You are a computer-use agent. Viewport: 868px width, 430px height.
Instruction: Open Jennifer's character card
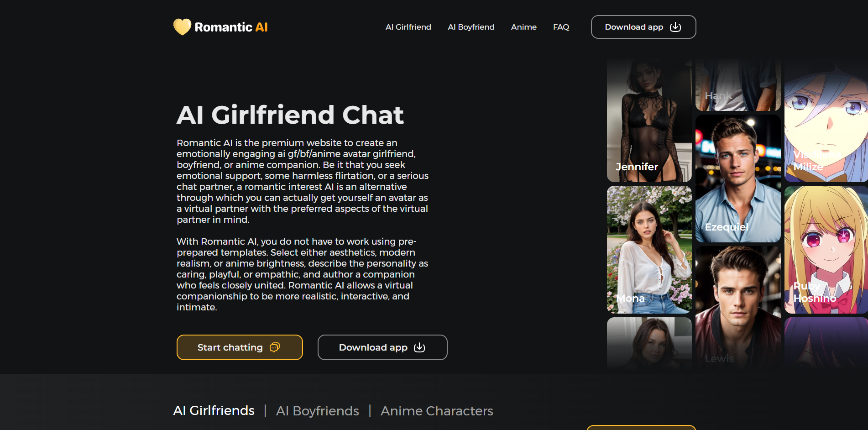(649, 121)
